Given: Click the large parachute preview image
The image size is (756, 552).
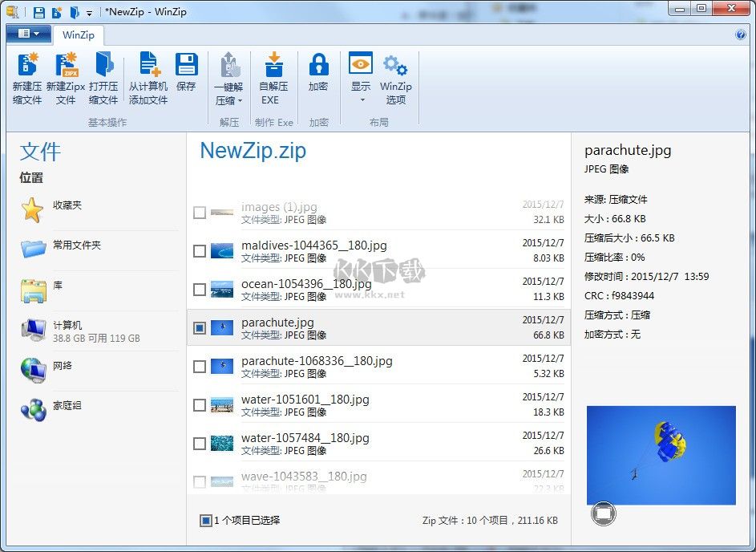Looking at the screenshot, I should click(661, 455).
